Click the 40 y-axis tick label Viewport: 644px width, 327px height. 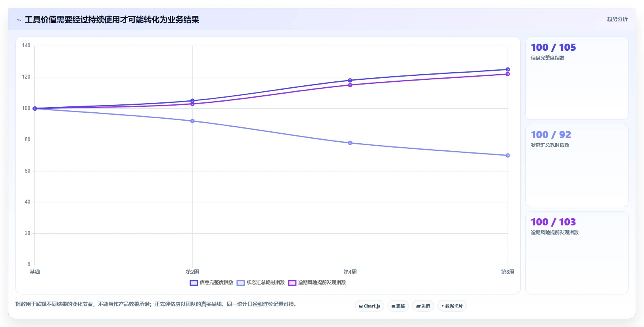click(27, 202)
